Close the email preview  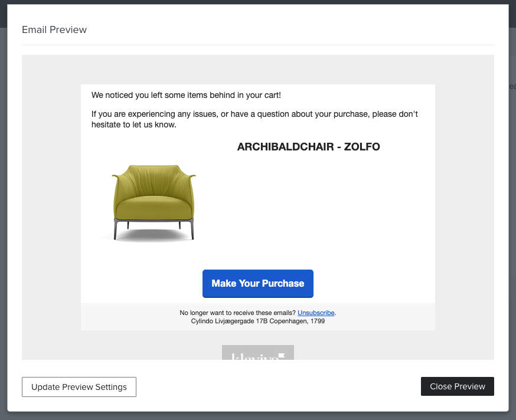point(457,386)
